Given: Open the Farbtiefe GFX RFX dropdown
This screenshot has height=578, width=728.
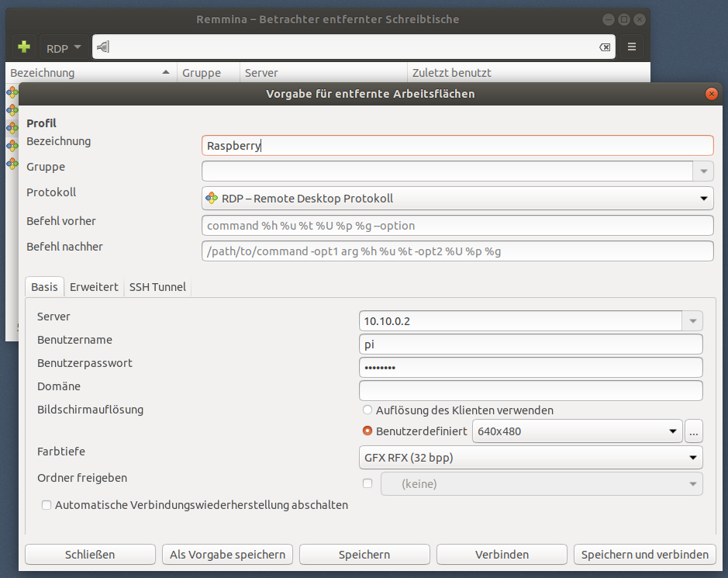Looking at the screenshot, I should pos(531,458).
